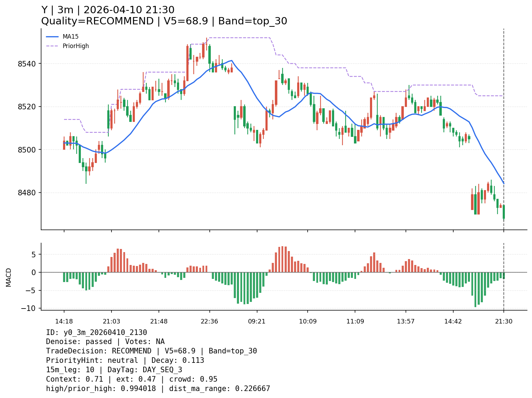Select the 13:57 time axis label

[406, 321]
